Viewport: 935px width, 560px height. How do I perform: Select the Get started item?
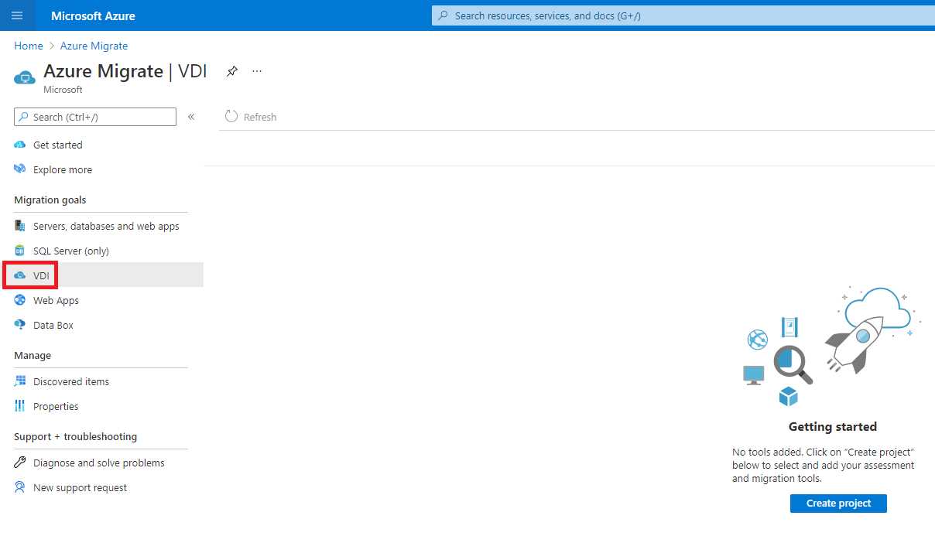coord(57,145)
